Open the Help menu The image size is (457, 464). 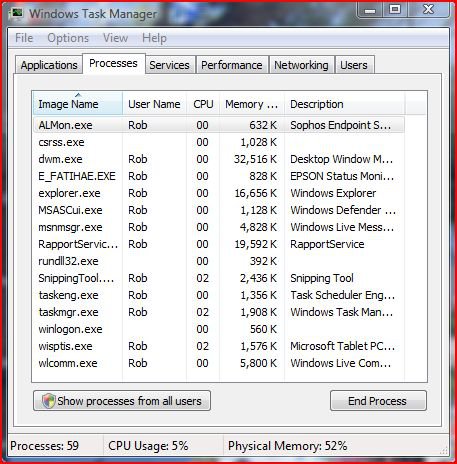154,38
